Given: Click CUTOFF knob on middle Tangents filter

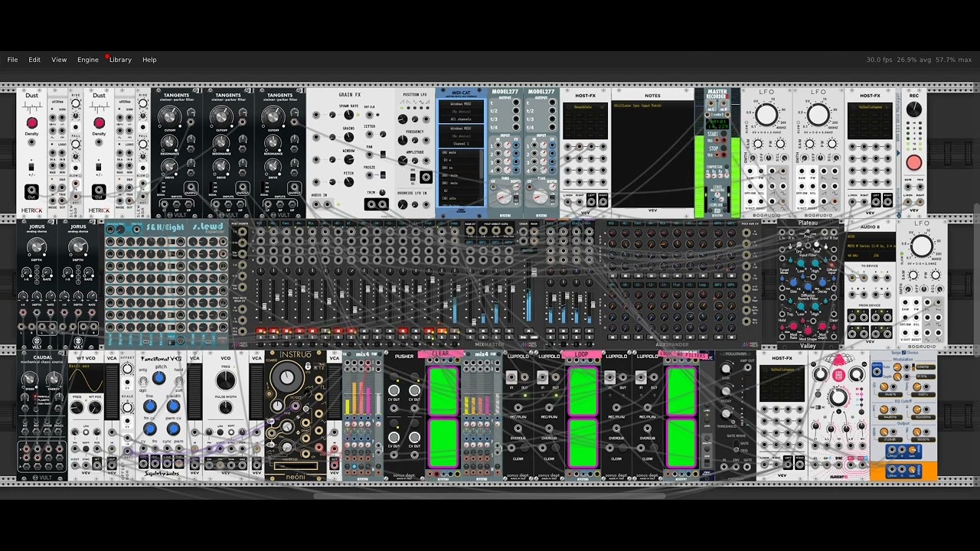Looking at the screenshot, I should pyautogui.click(x=220, y=116).
